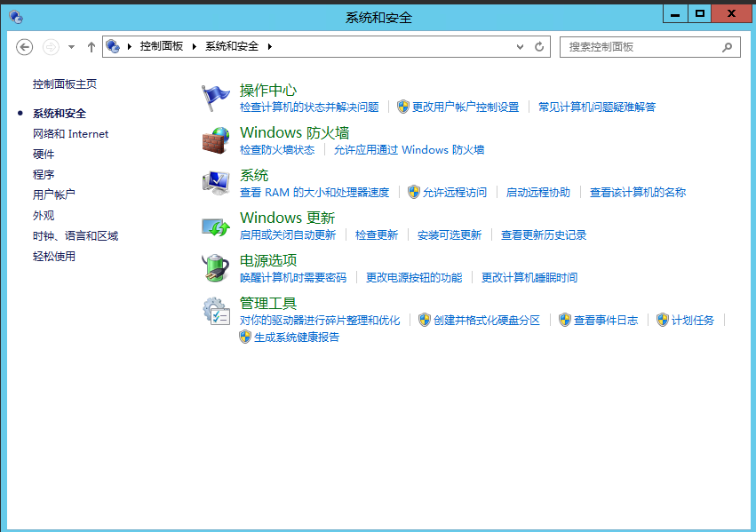The width and height of the screenshot is (756, 532).
Task: Click the 更改用户帐户控制设置 link
Action: click(x=465, y=107)
